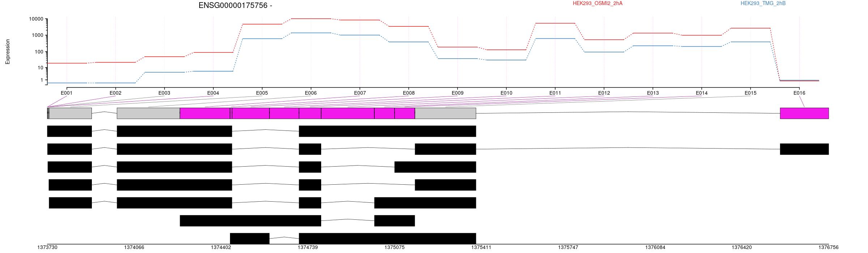868x253 pixels.
Task: Click genomic coordinate 1375075
Action: (x=395, y=248)
